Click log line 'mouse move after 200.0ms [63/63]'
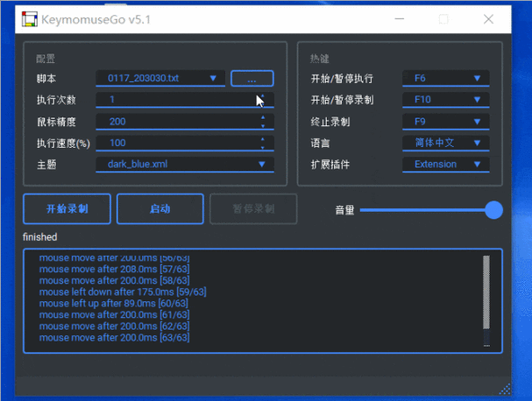 [114, 338]
